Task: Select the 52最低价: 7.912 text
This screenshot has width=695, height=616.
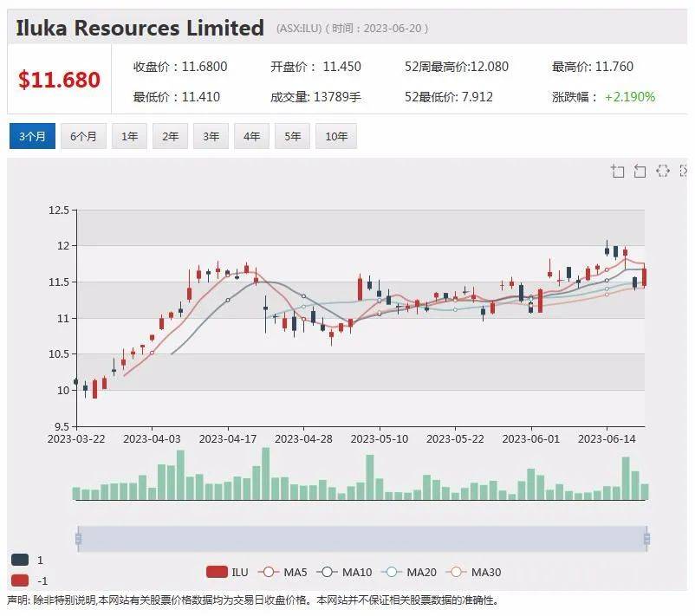Action: [x=449, y=97]
